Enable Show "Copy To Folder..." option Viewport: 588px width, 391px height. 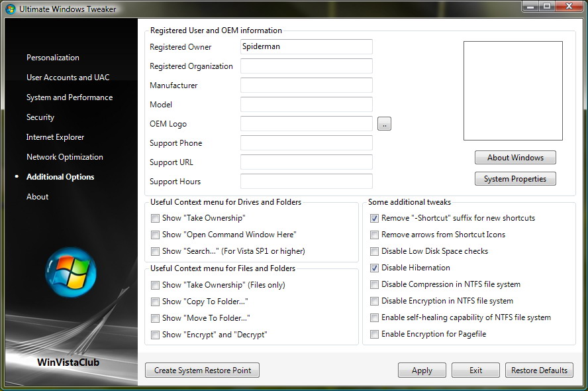[x=155, y=302]
